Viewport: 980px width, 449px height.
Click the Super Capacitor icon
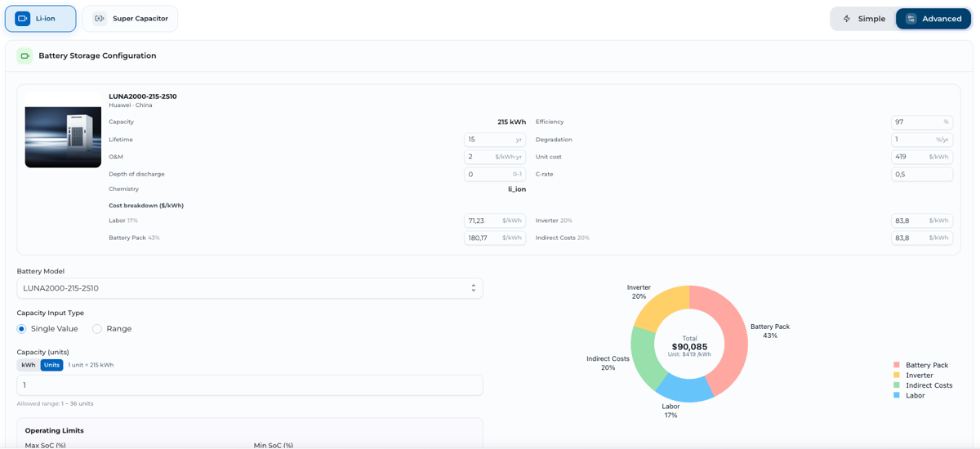[x=99, y=19]
